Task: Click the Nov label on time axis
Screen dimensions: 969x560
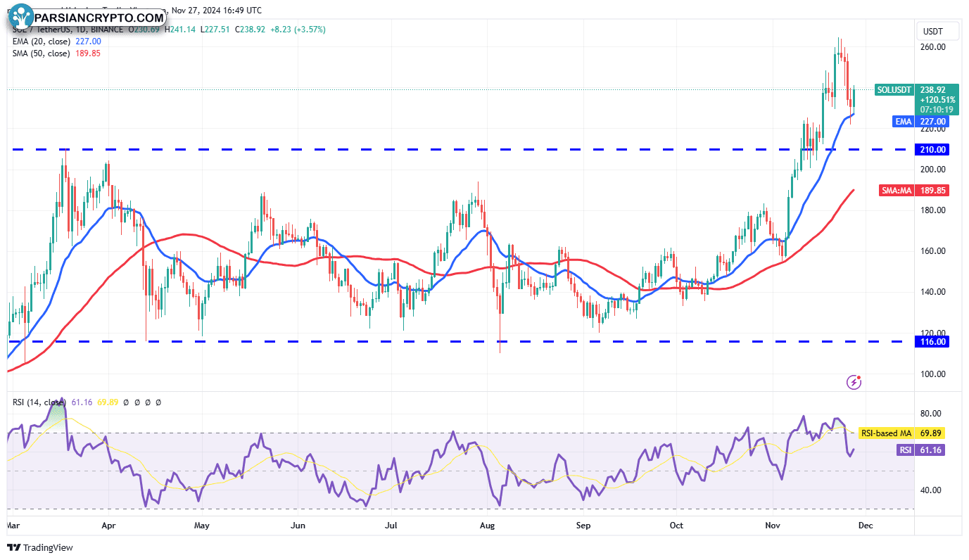Action: 773,526
